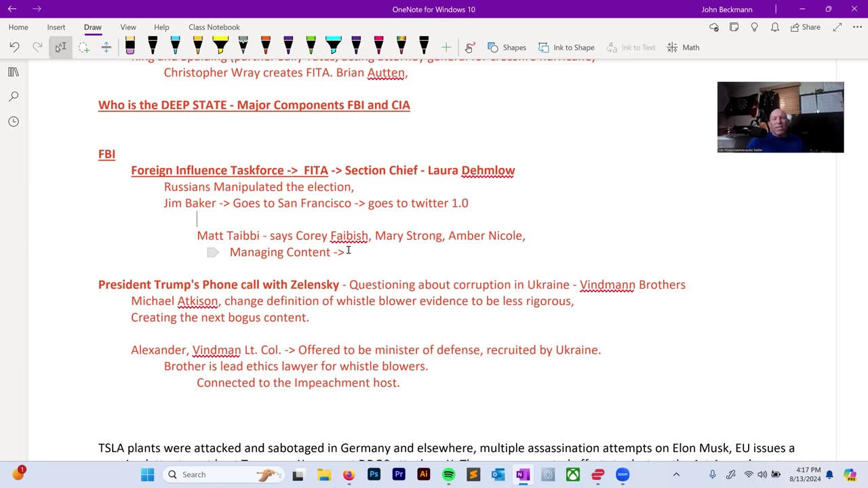Open the more options ellipsis menu
The height and width of the screenshot is (488, 868).
click(x=857, y=27)
